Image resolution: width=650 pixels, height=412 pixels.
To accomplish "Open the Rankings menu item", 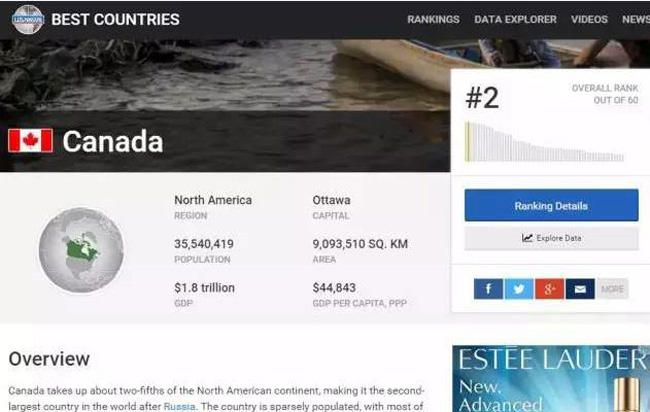I will [x=433, y=20].
